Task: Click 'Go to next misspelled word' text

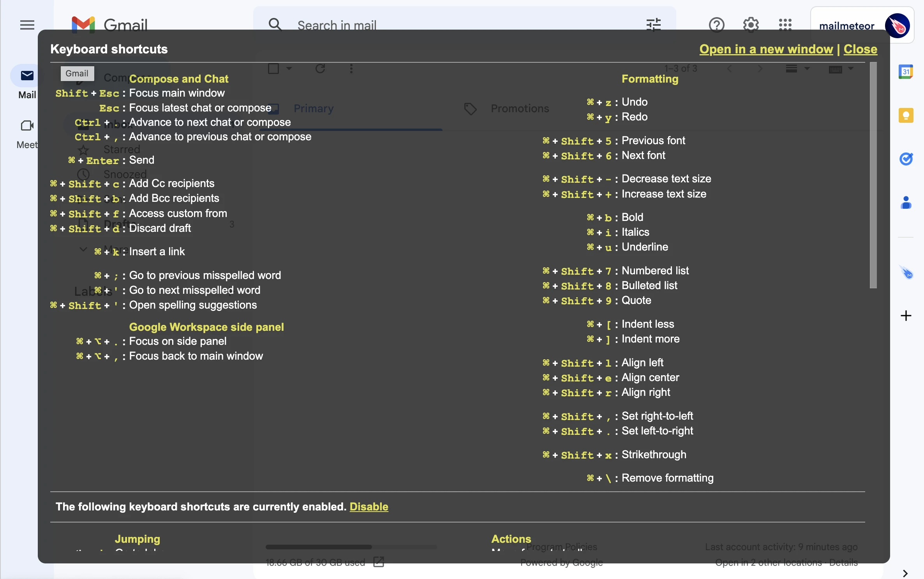Action: click(x=194, y=290)
